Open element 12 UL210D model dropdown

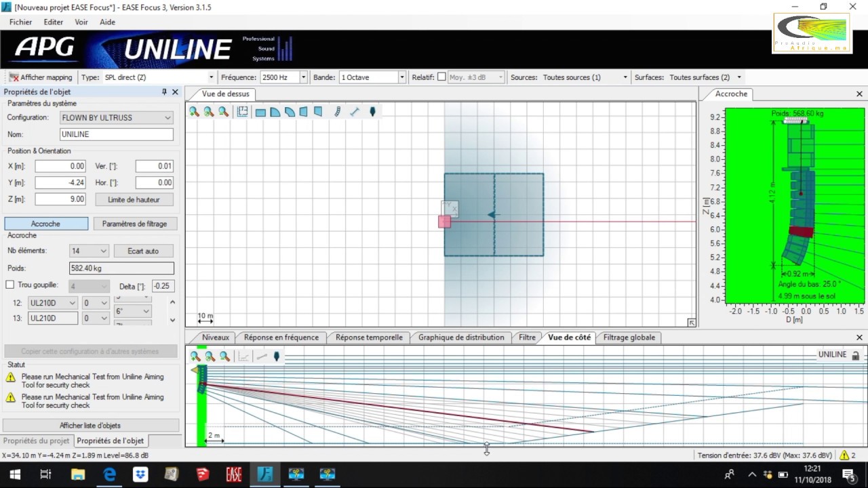point(53,303)
